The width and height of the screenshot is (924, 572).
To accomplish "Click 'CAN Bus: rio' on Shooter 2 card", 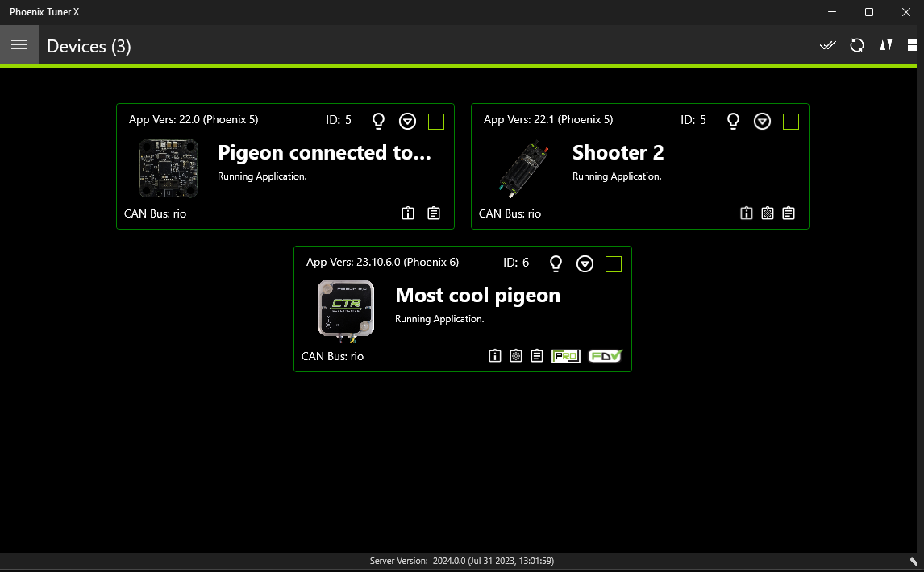I will pos(510,213).
